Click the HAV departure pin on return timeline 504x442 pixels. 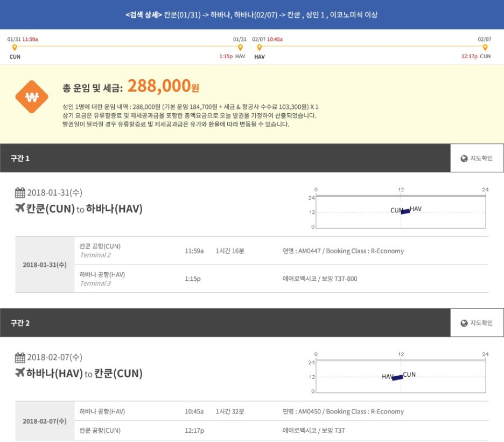coord(260,47)
